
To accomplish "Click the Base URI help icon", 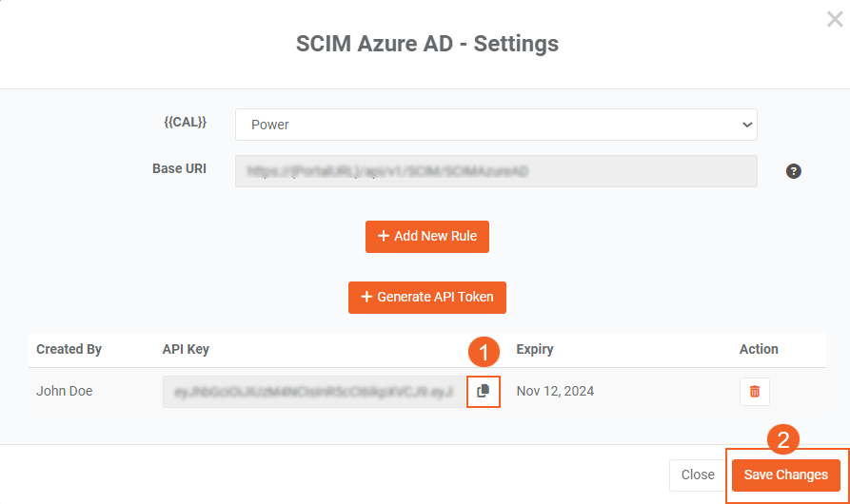I will [793, 171].
